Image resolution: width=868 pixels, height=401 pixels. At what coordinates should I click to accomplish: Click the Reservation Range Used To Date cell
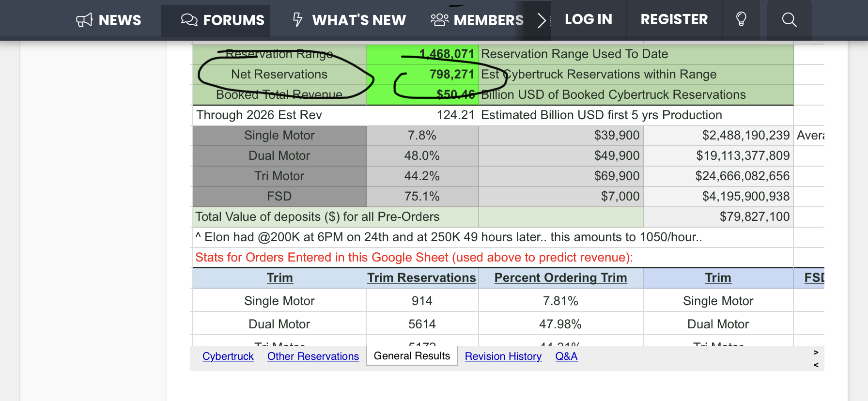click(636, 54)
